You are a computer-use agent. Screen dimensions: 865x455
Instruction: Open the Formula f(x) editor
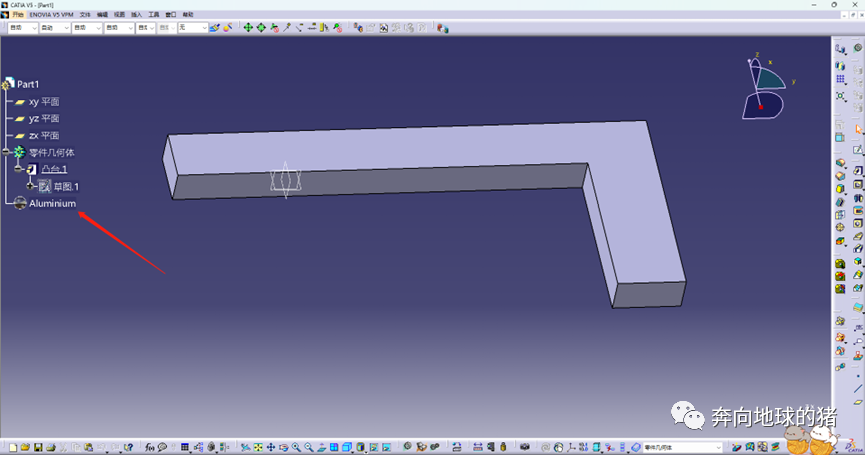tap(149, 447)
